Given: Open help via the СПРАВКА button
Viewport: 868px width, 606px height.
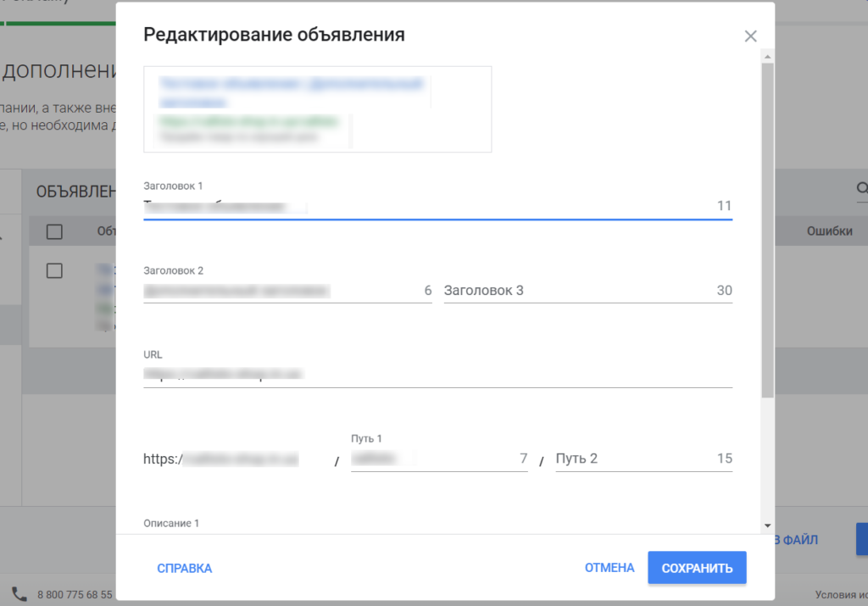Looking at the screenshot, I should click(x=184, y=568).
